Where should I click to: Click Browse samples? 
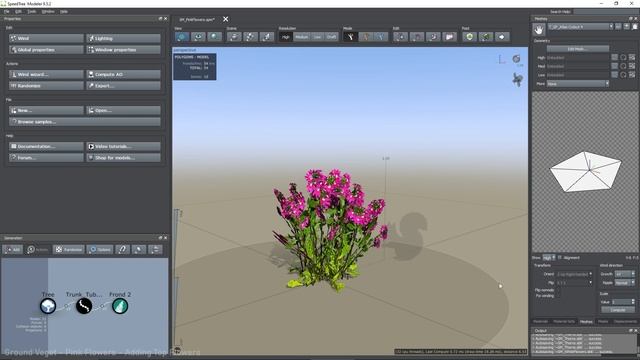(x=85, y=122)
